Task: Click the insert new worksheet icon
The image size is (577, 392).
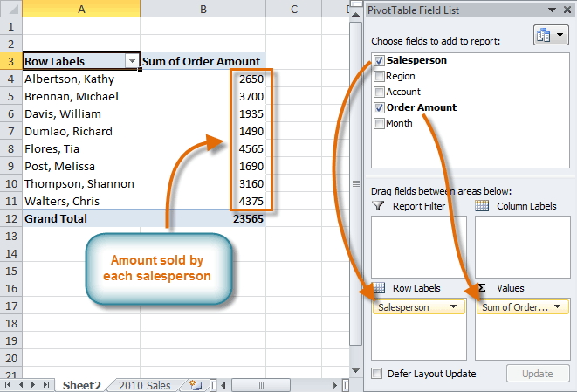Action: 195,384
